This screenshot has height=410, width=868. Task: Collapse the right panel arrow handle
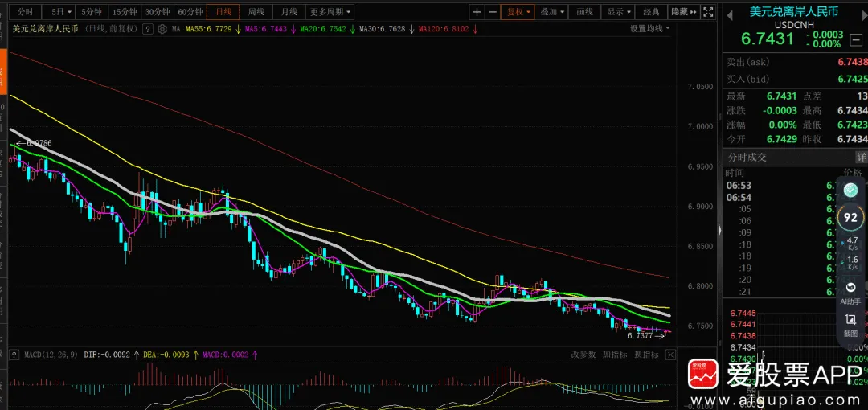(x=719, y=230)
